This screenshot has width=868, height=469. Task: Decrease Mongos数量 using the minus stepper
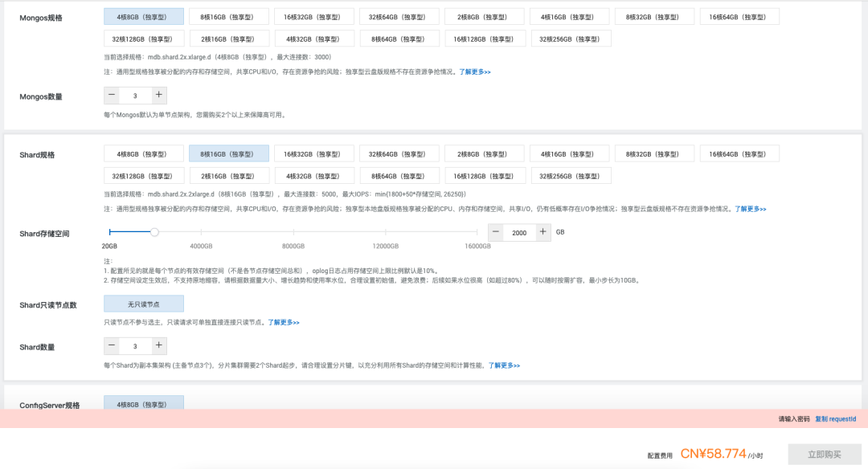pyautogui.click(x=112, y=95)
